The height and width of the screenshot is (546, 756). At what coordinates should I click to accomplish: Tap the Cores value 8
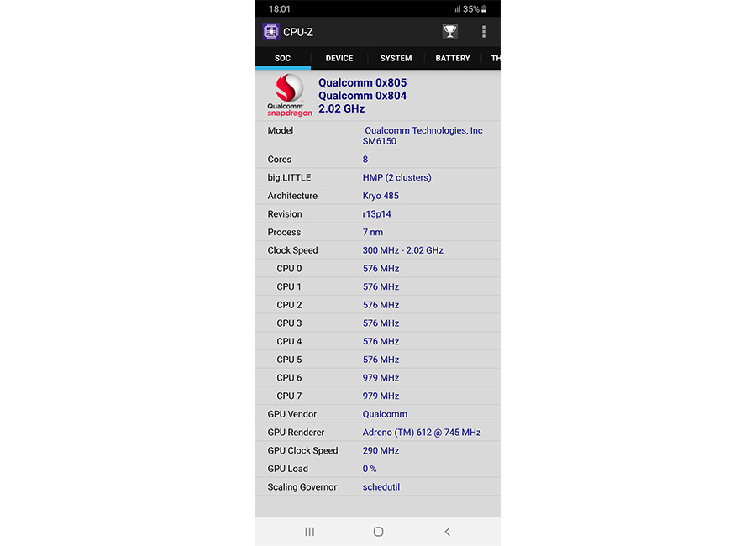pyautogui.click(x=365, y=159)
